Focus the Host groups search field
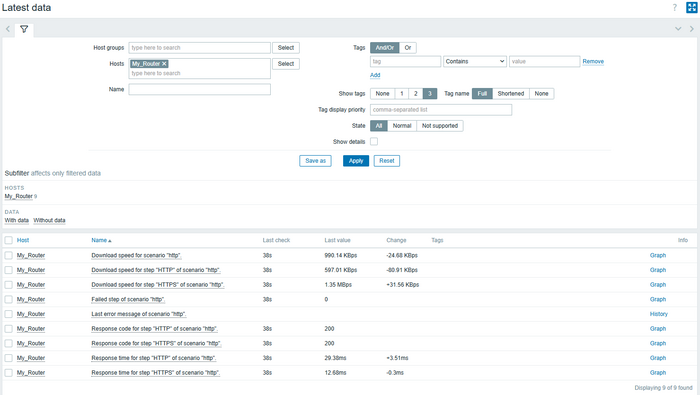The height and width of the screenshot is (395, 700). pyautogui.click(x=200, y=48)
